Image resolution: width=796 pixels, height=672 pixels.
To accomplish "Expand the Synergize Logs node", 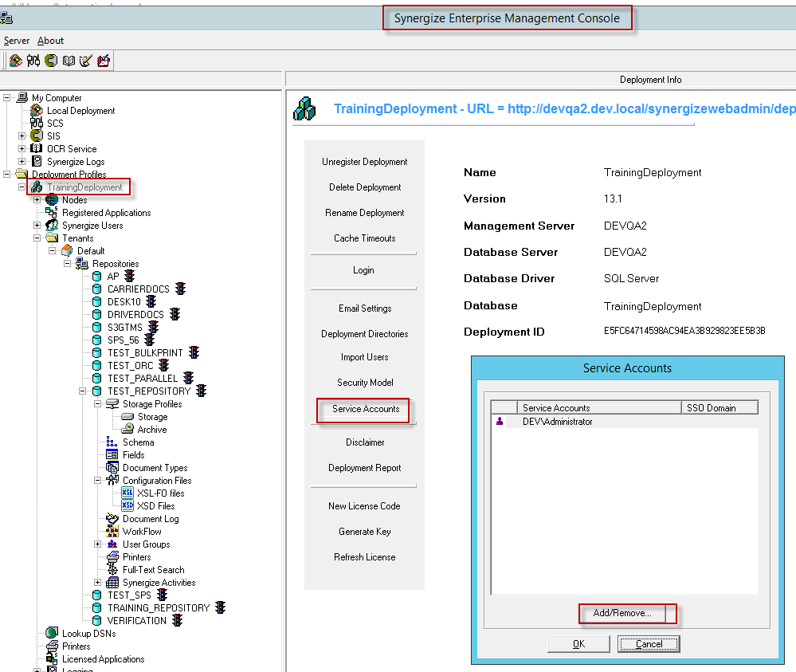I will 22,162.
